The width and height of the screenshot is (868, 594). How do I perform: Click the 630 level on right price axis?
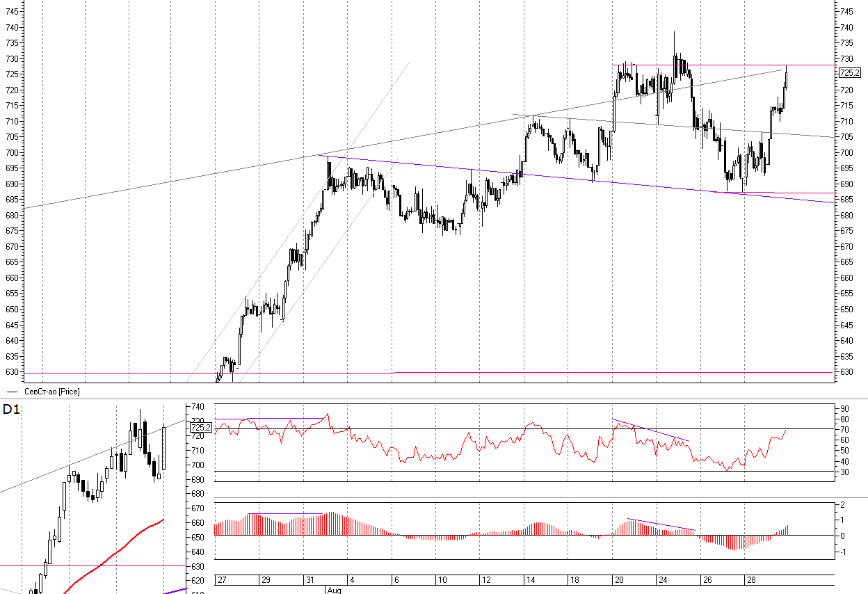point(846,372)
